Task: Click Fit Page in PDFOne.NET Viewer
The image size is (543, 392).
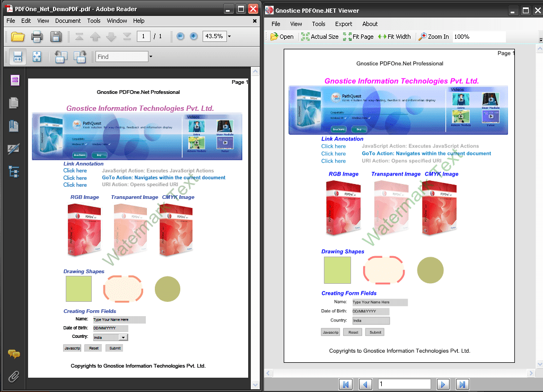Action: pos(360,37)
